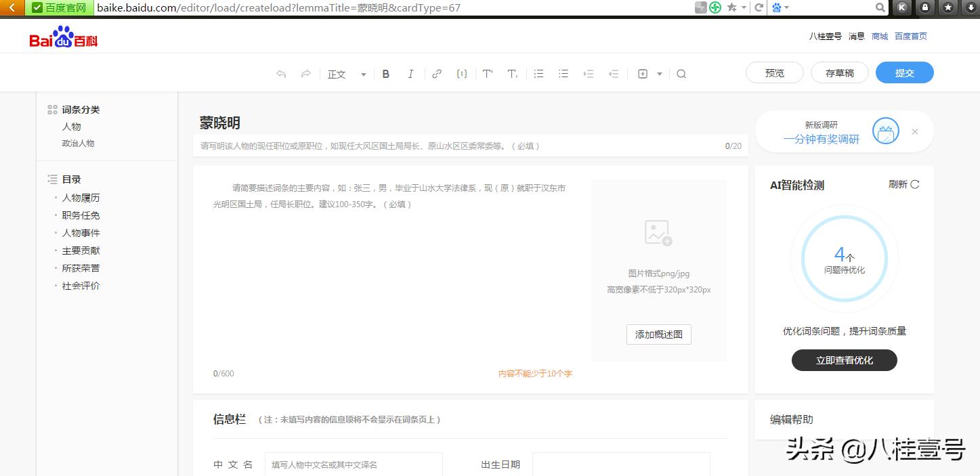980x476 pixels.
Task: Open the editor search magnifier
Action: [681, 73]
